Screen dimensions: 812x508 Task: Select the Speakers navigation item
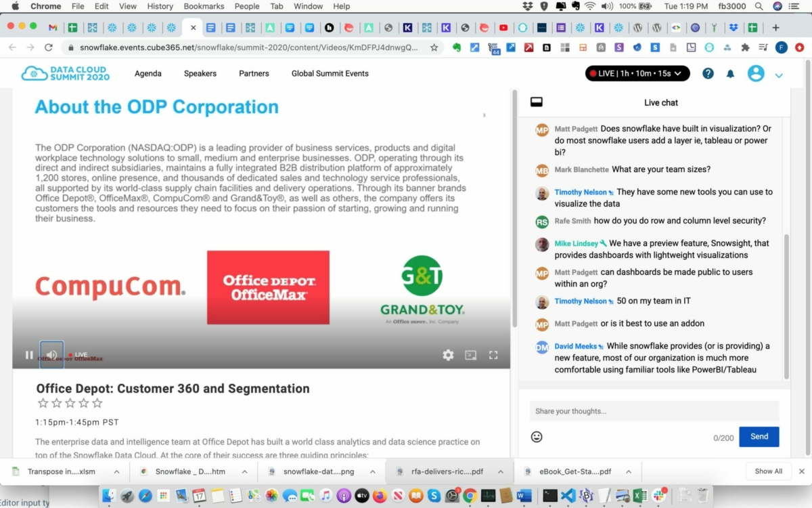[x=200, y=73]
